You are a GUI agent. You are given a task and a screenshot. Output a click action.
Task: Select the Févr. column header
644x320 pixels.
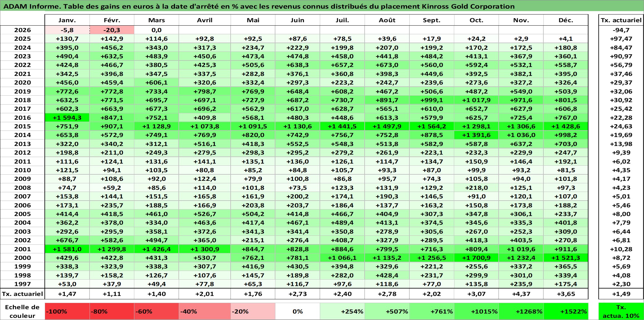(112, 20)
